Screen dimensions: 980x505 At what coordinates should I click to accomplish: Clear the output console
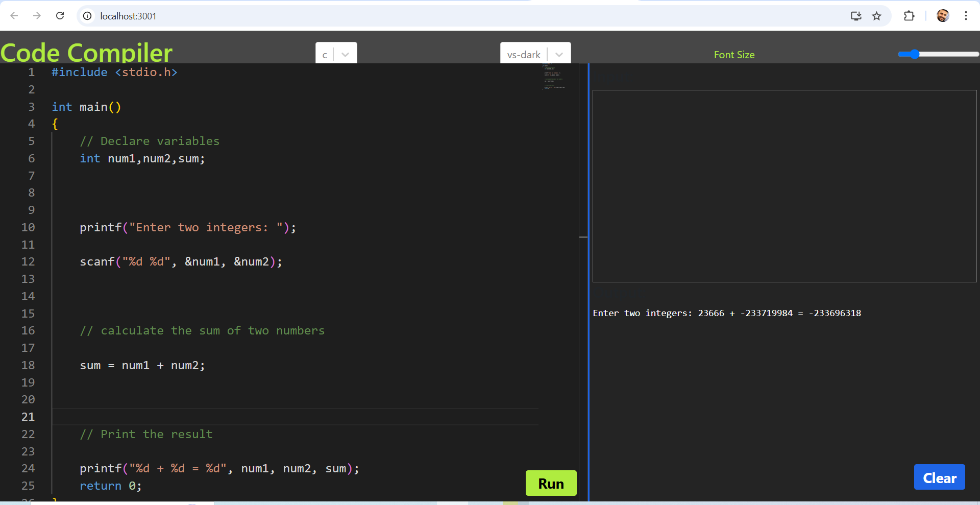(x=939, y=477)
